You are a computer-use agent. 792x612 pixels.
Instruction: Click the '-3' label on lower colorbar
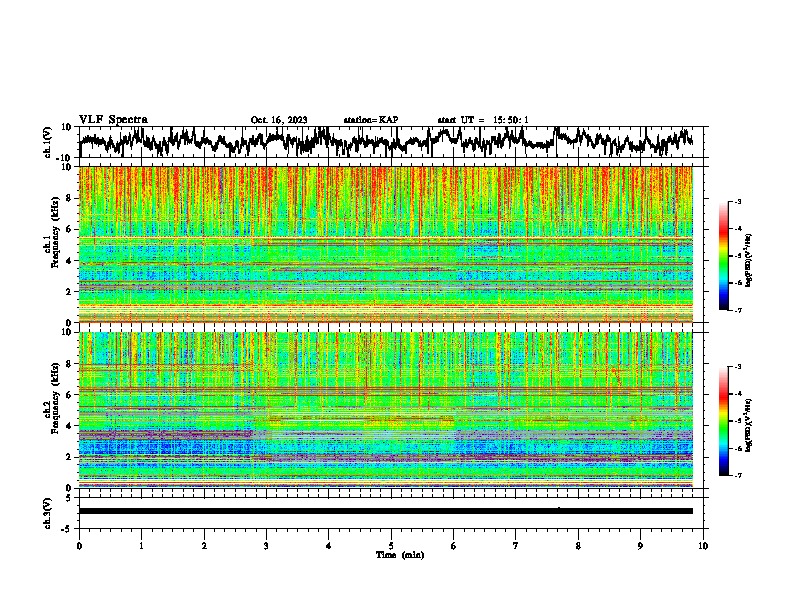737,367
